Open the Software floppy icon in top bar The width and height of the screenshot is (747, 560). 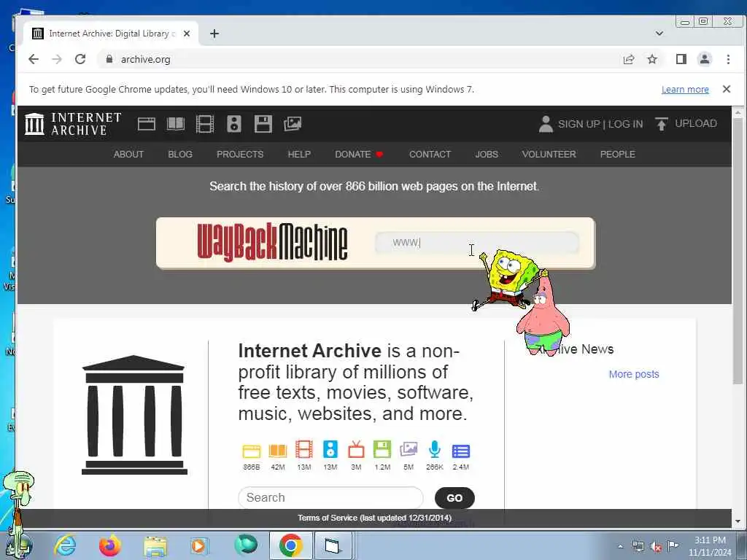pyautogui.click(x=263, y=124)
